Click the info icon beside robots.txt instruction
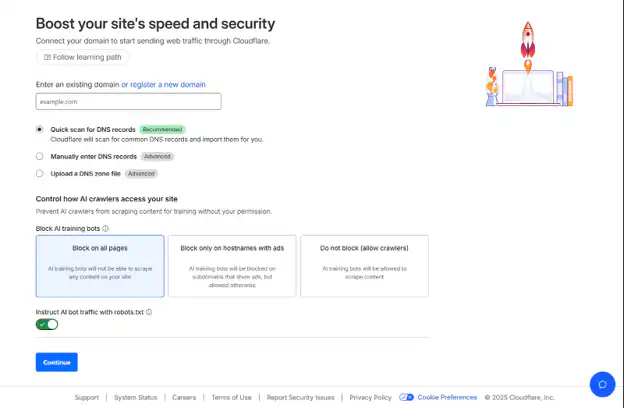Screen dimensions: 624x408 click(x=149, y=312)
